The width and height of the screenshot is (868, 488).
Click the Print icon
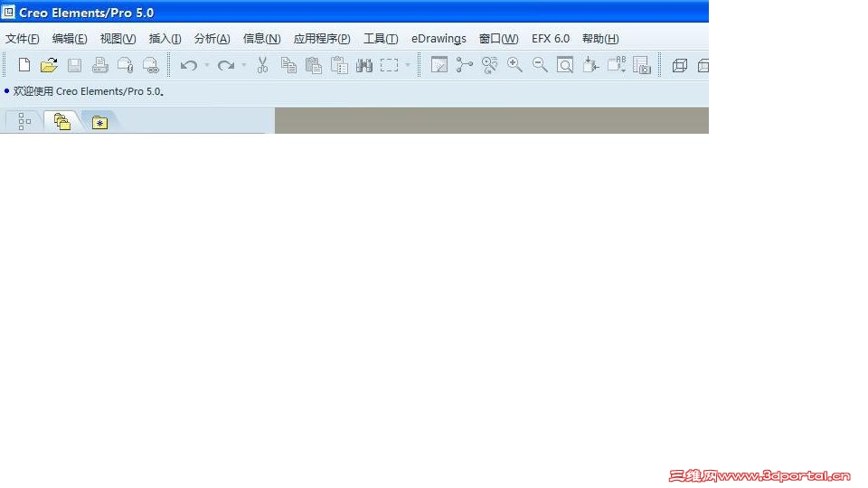coord(99,65)
